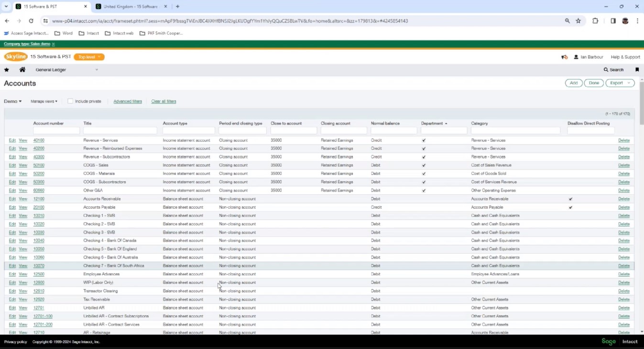
Task: Reload the page using the refresh icon
Action: pyautogui.click(x=31, y=21)
